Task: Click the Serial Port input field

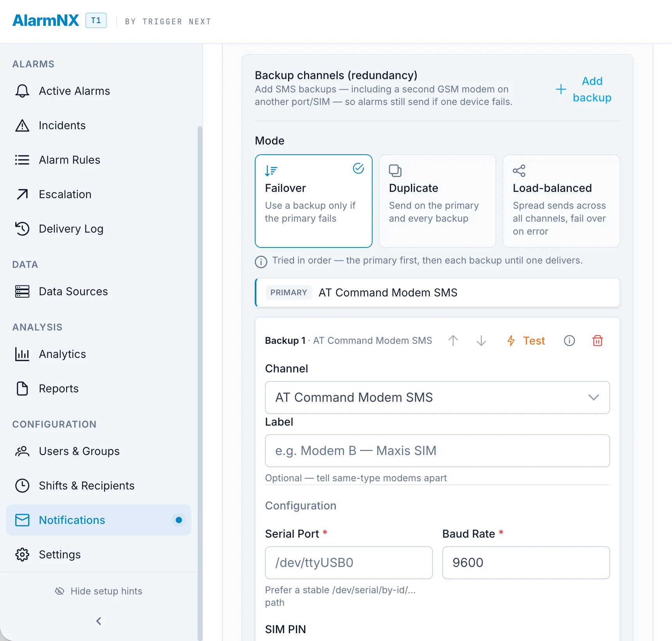Action: pyautogui.click(x=349, y=563)
